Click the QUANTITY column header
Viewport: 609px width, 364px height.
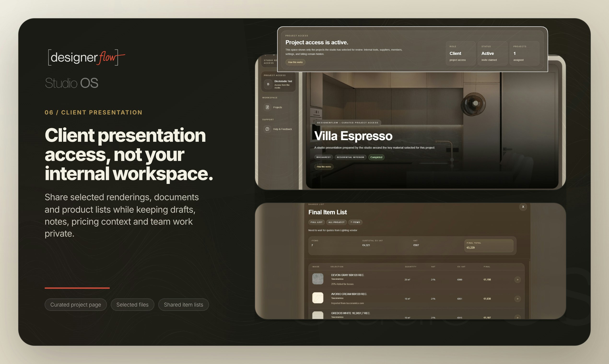(410, 267)
